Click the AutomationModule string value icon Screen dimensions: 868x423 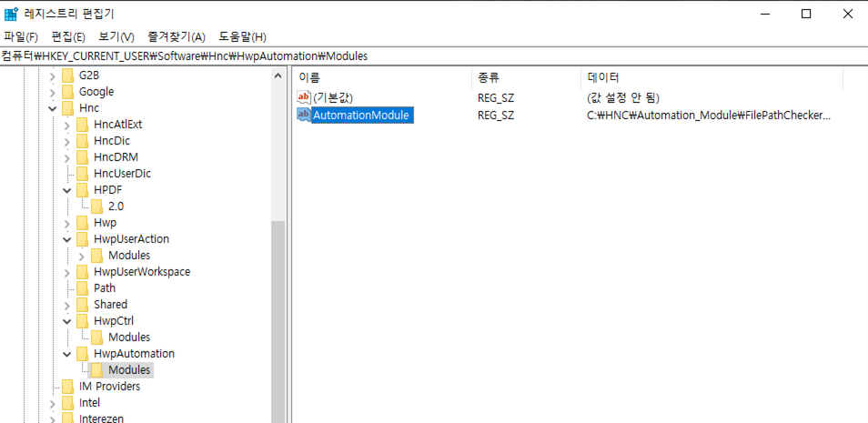(304, 115)
